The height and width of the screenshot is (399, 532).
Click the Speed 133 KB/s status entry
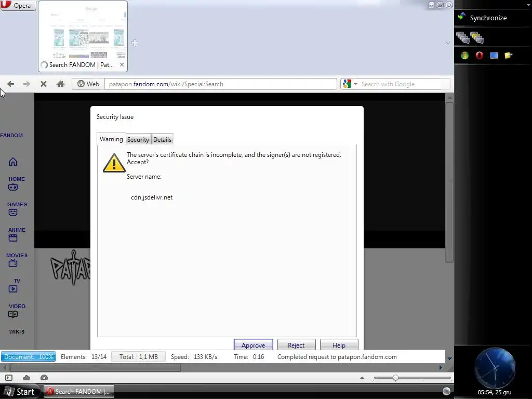[x=194, y=356]
